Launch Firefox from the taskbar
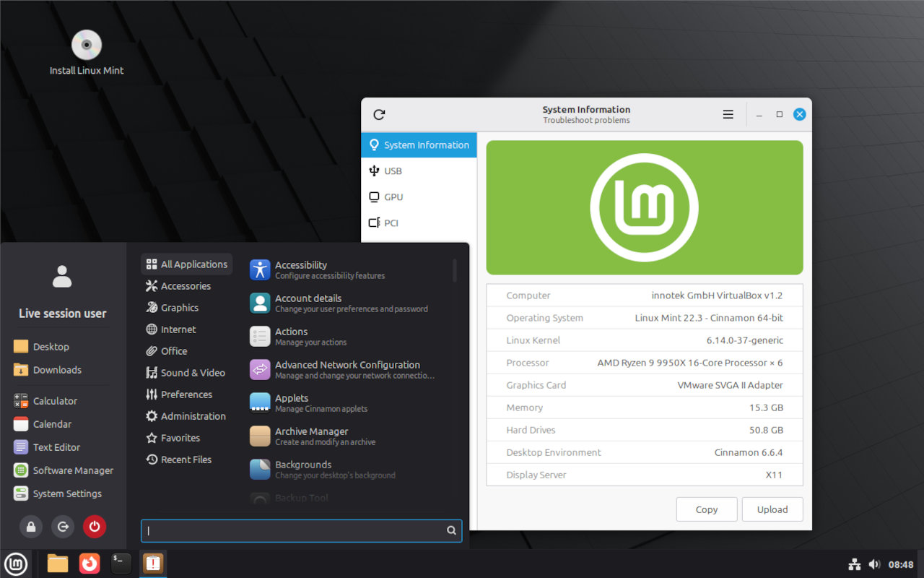Image resolution: width=924 pixels, height=578 pixels. [90, 564]
